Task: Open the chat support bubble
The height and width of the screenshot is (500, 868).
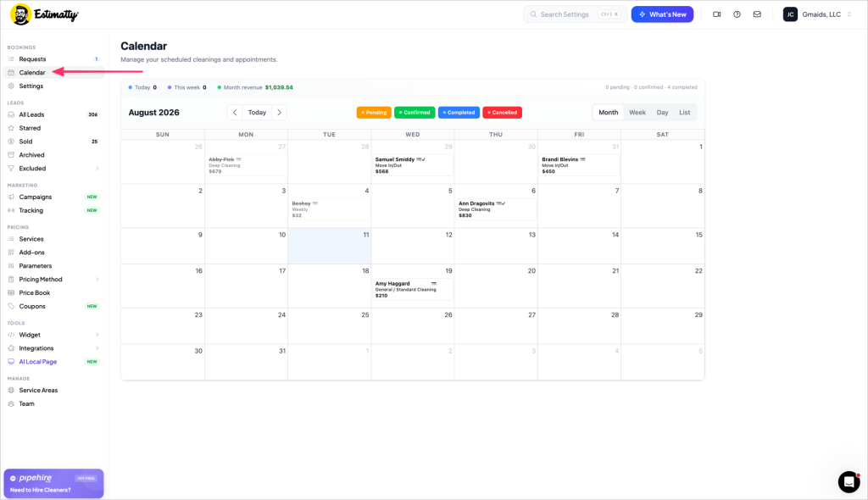Action: tap(849, 481)
